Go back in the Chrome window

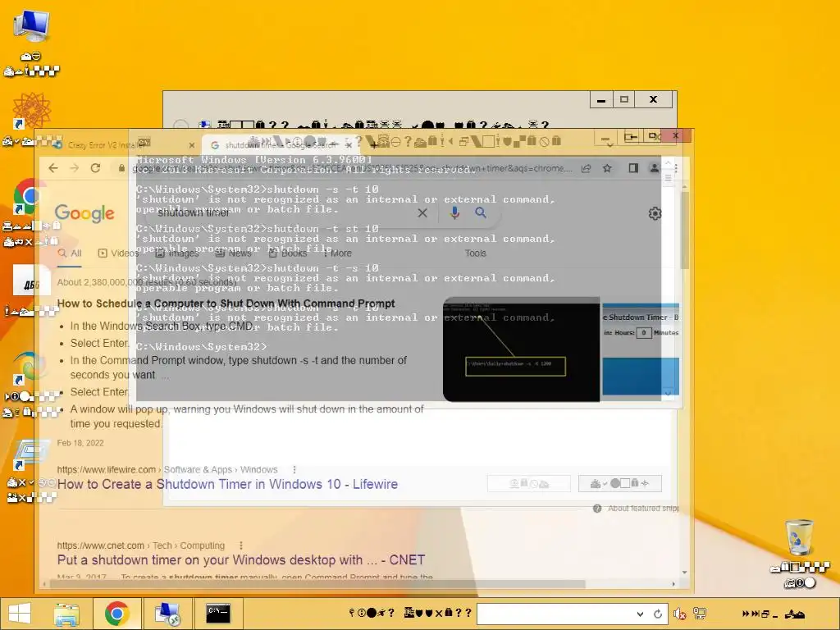click(x=53, y=168)
